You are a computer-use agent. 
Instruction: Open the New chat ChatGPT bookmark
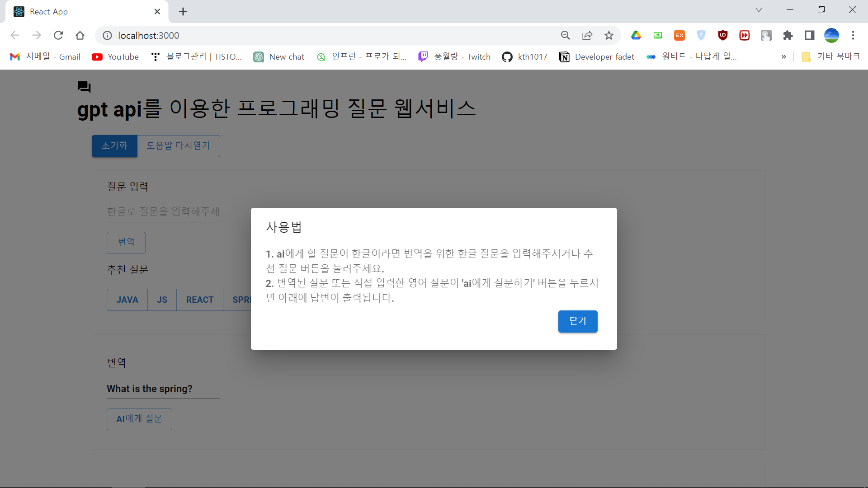tap(278, 56)
